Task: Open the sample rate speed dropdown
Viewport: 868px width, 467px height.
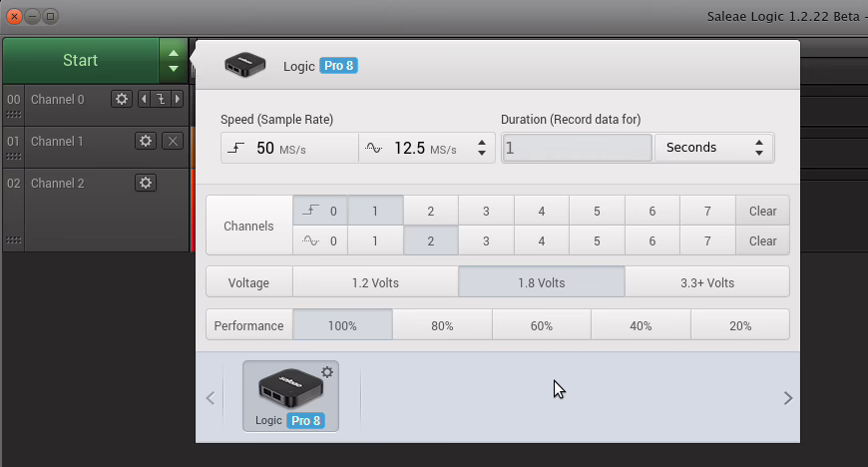Action: 482,148
